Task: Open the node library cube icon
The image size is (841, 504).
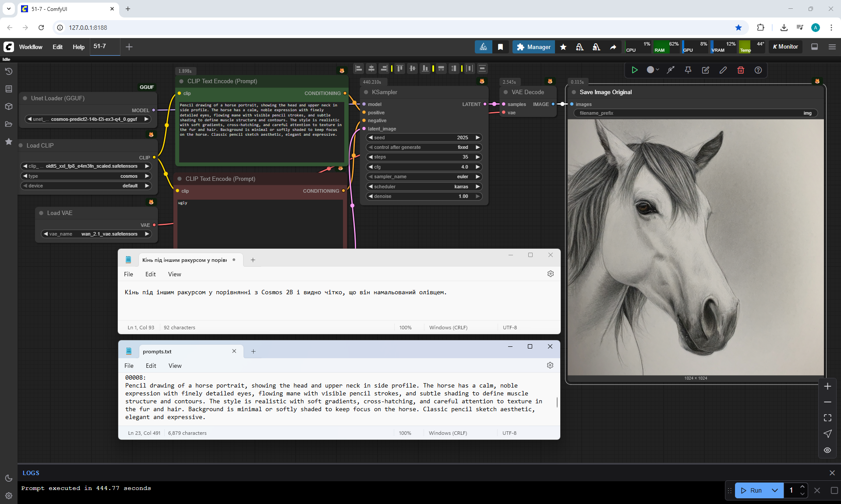Action: tap(8, 106)
